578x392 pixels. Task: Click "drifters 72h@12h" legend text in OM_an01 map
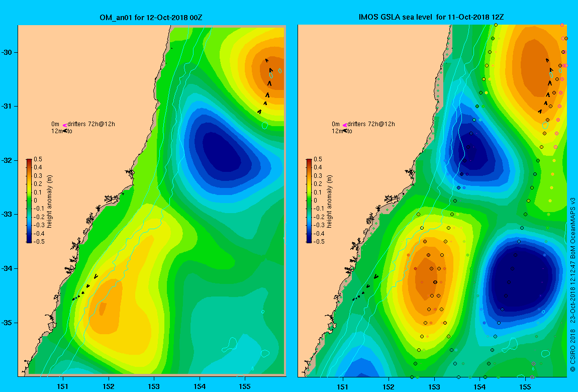point(91,124)
